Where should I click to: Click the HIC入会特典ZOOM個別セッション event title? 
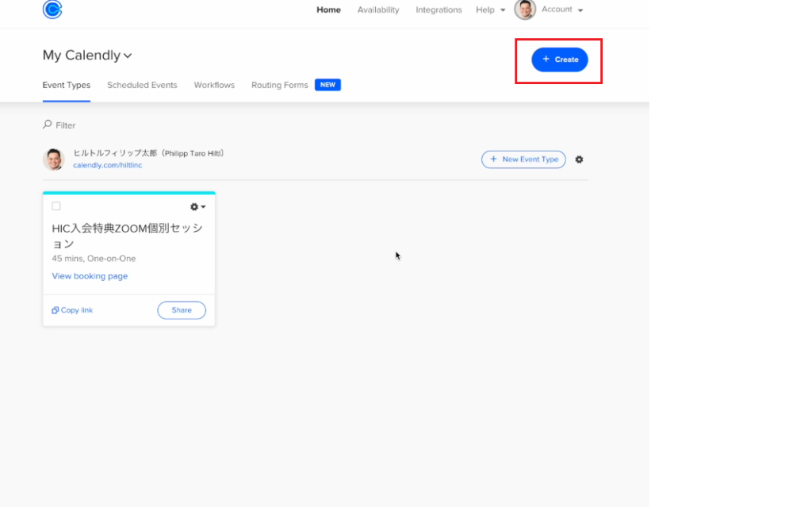(128, 236)
